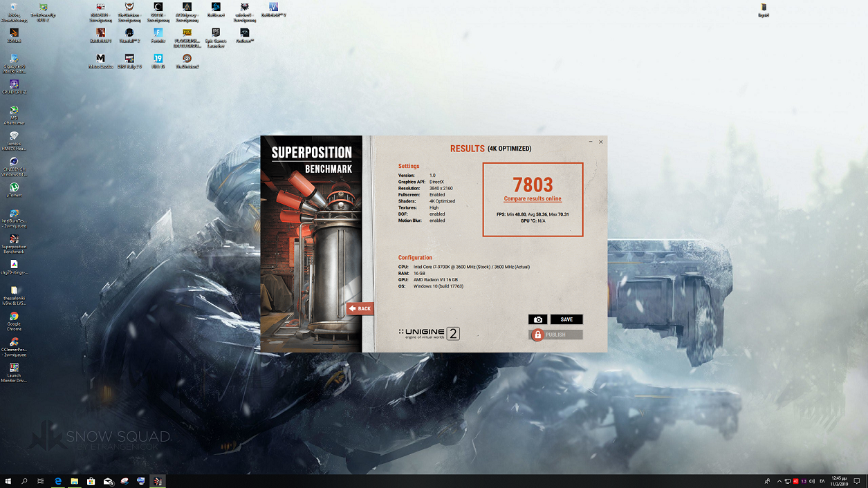Open Epic Games Launcher desktop icon
Image resolution: width=868 pixels, height=488 pixels.
pyautogui.click(x=216, y=38)
